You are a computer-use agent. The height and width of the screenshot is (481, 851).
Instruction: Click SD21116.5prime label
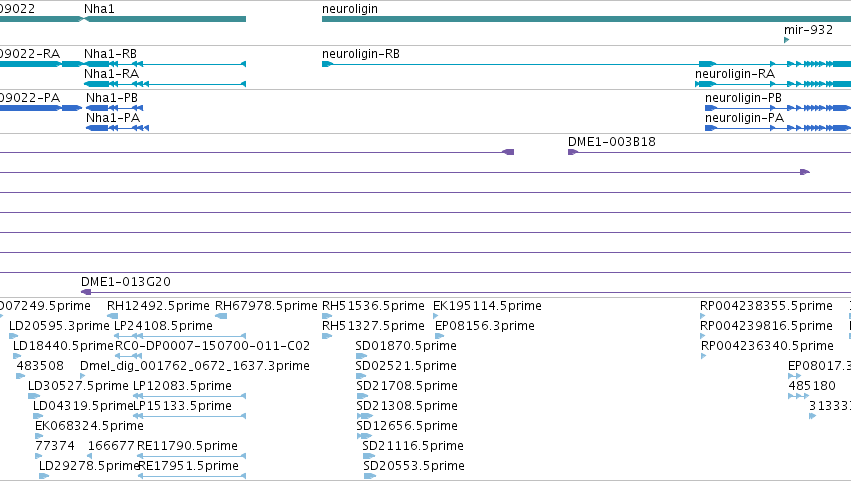tap(412, 446)
